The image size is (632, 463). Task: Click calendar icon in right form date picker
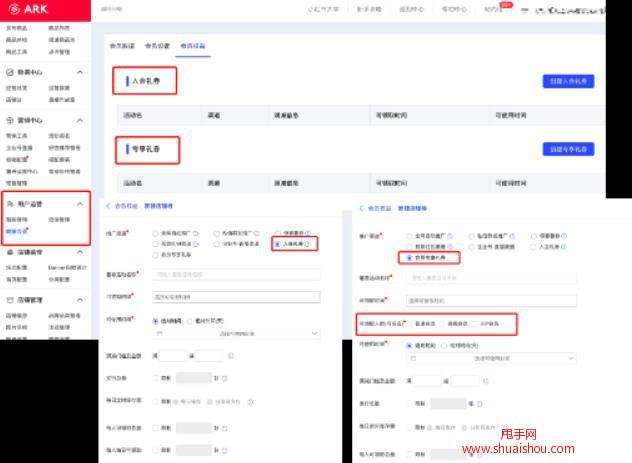pyautogui.click(x=413, y=358)
